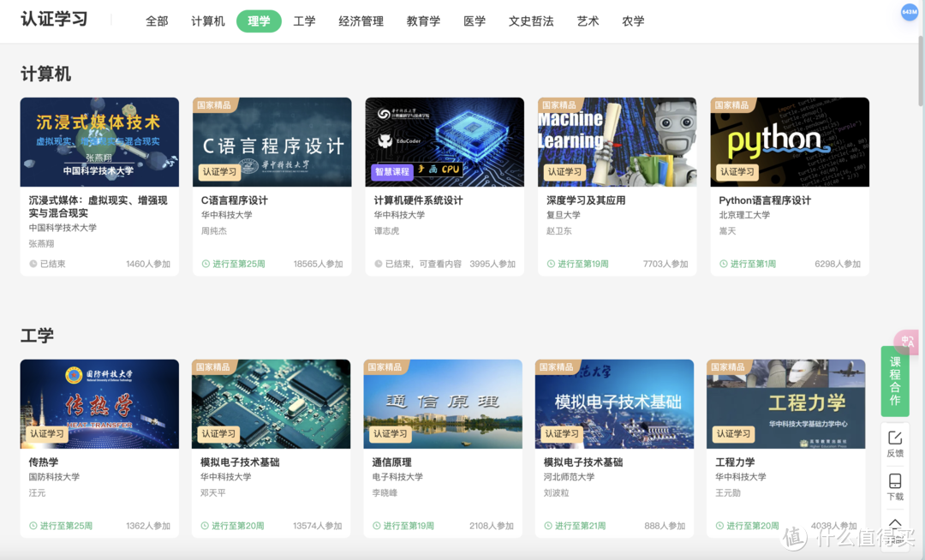This screenshot has height=560, width=925.
Task: Open the 经济管理 category tab
Action: 361,21
